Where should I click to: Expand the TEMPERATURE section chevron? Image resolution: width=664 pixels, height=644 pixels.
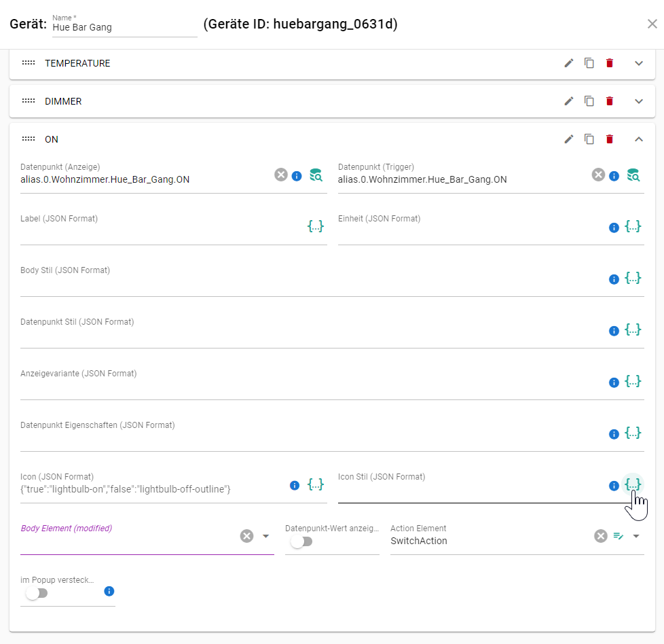[x=639, y=64]
